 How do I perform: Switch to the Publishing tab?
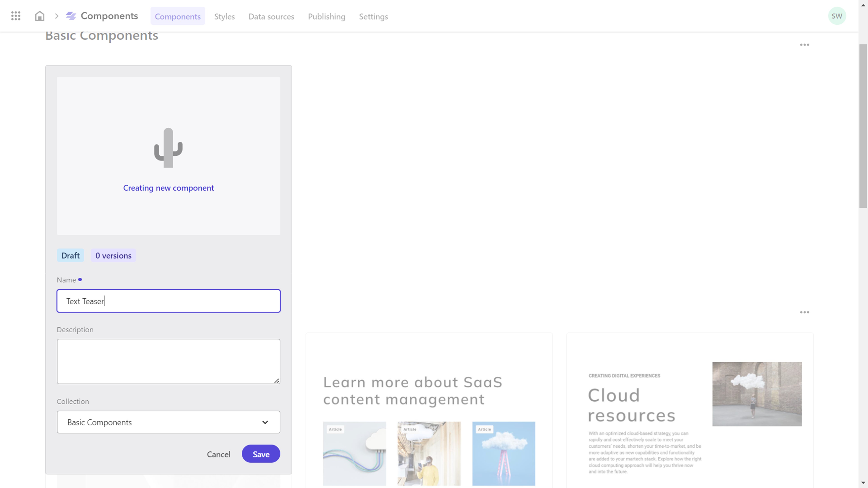[326, 16]
